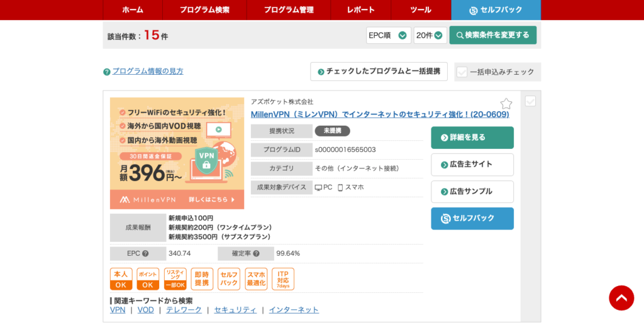
Task: Click the 未提携 status badge
Action: [332, 131]
